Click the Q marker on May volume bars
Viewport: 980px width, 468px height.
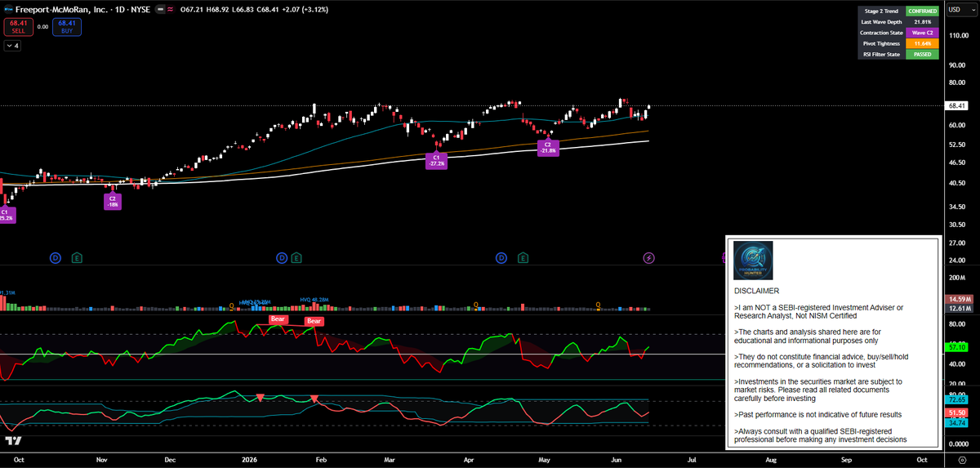point(599,305)
